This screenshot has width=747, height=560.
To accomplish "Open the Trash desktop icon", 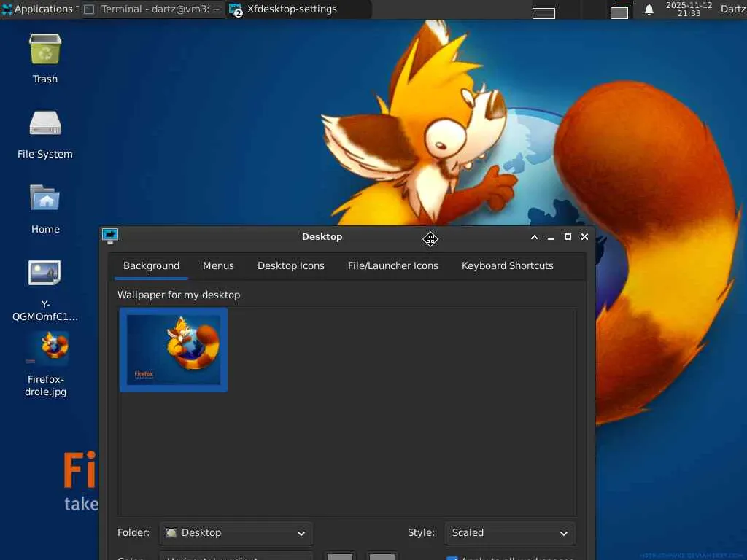I will (45, 50).
